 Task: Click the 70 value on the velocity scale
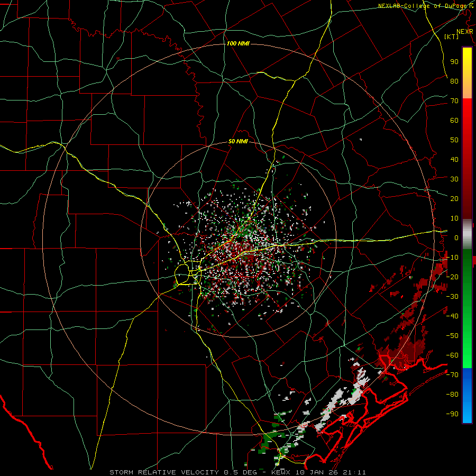454,101
